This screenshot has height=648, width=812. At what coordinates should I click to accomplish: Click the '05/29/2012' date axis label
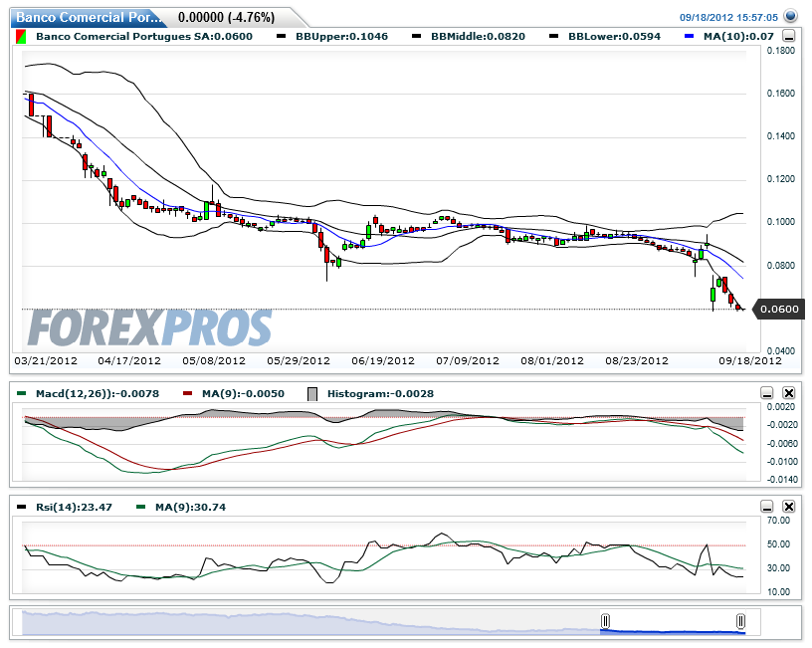click(x=299, y=360)
